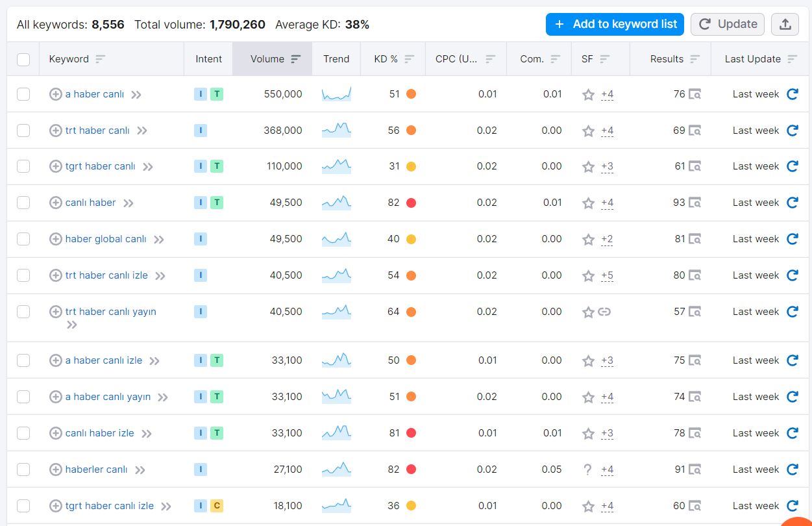Expand double-chevron for 'a haber canlı izle'
Screen dimensions: 812x526
click(x=154, y=361)
